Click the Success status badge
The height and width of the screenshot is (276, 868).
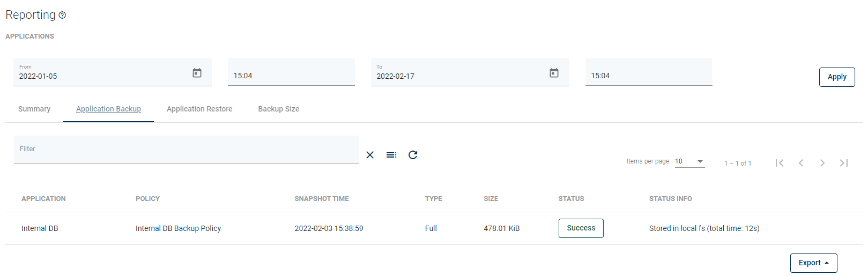(581, 228)
